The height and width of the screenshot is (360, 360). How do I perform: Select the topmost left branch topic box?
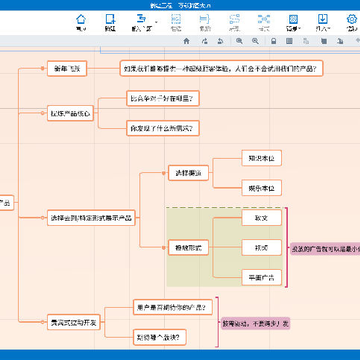point(67,69)
